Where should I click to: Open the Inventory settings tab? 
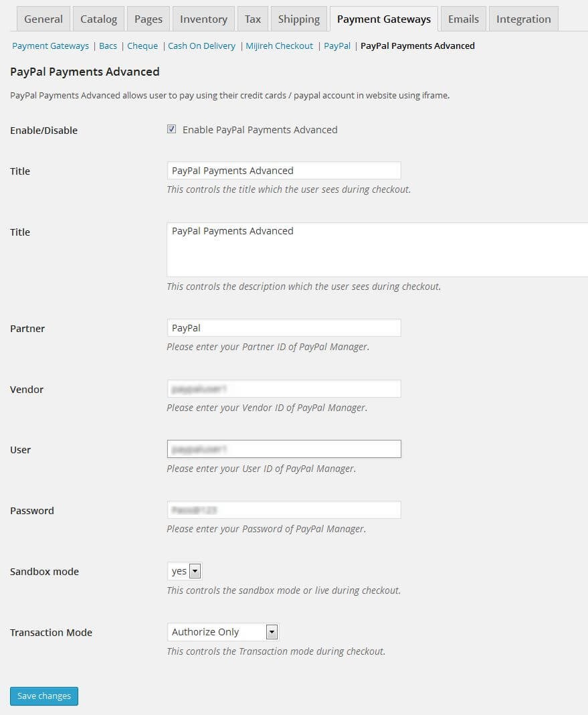(x=203, y=19)
